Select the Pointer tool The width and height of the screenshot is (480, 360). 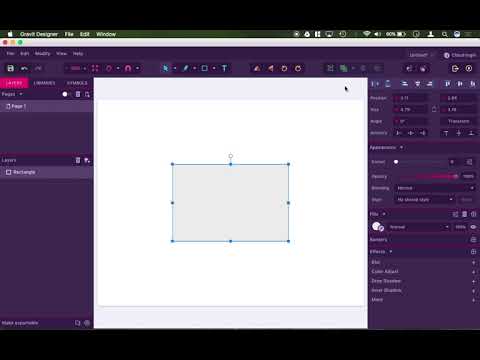[165, 68]
